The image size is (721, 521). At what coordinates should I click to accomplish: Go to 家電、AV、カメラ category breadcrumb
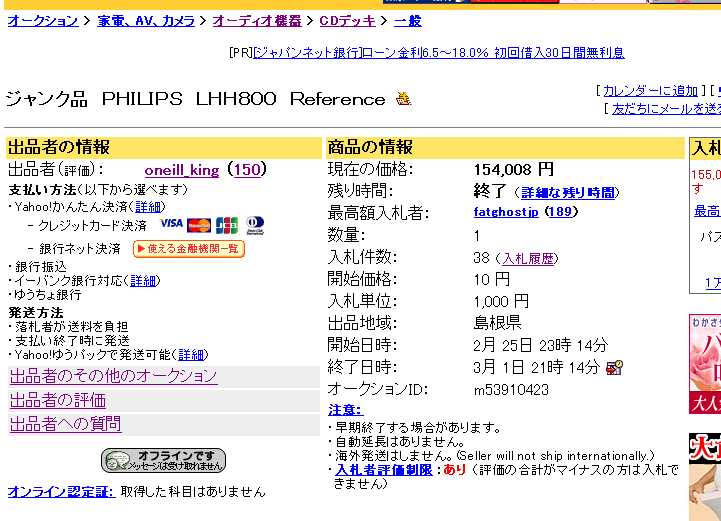pyautogui.click(x=146, y=21)
